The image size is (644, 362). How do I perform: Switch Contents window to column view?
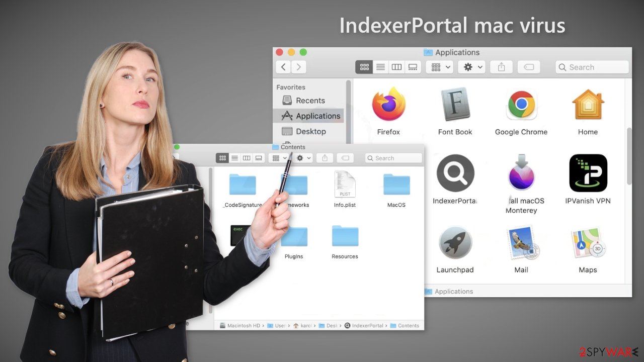247,158
